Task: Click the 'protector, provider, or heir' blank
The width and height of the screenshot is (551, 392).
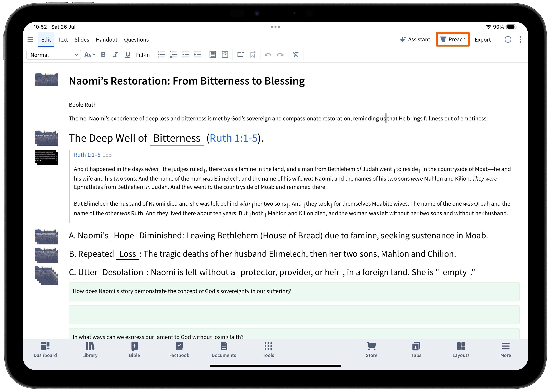Action: click(290, 272)
